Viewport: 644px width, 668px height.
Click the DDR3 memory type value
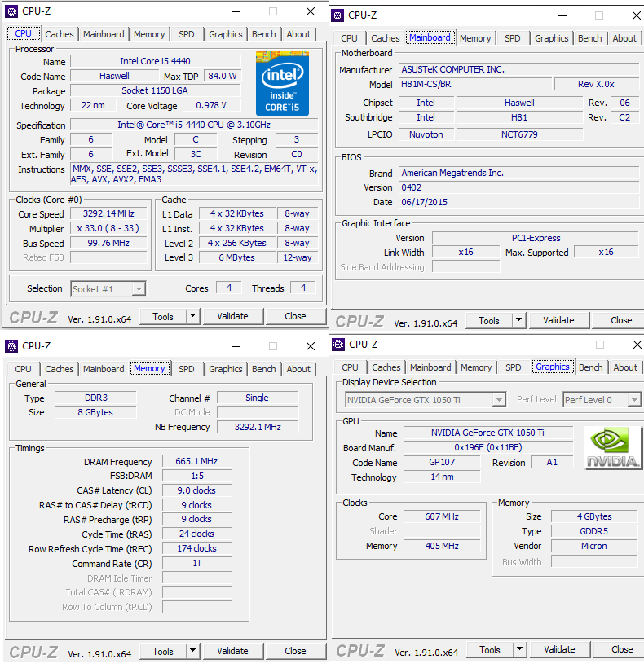coord(96,398)
